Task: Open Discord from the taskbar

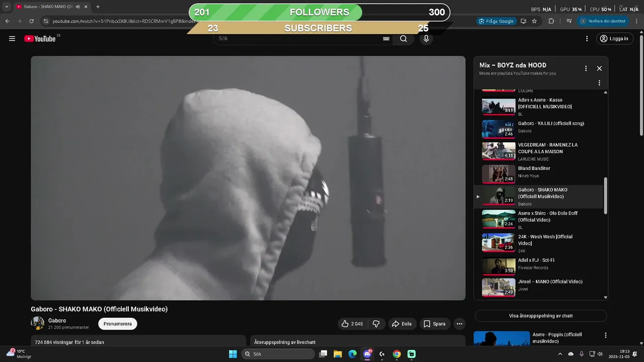Action: tap(367, 354)
